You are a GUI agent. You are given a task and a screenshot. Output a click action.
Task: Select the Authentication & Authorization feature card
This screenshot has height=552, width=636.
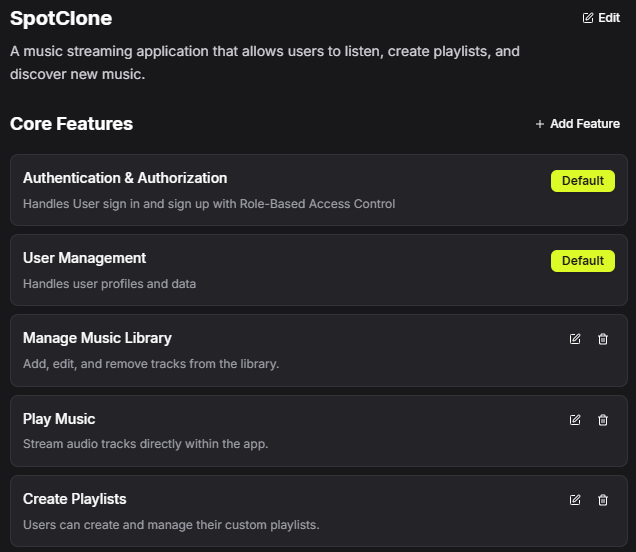tap(300, 190)
